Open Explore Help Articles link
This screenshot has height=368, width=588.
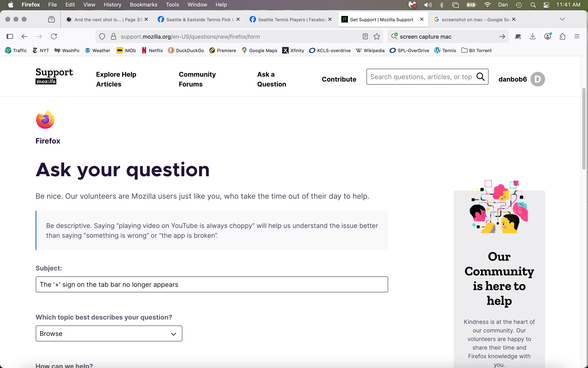[x=116, y=79]
